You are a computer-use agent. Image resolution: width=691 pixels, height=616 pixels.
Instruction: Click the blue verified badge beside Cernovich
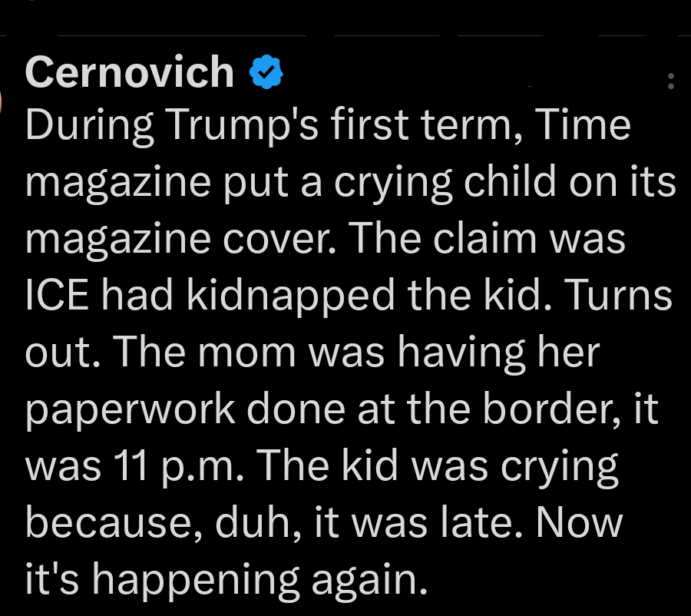267,72
